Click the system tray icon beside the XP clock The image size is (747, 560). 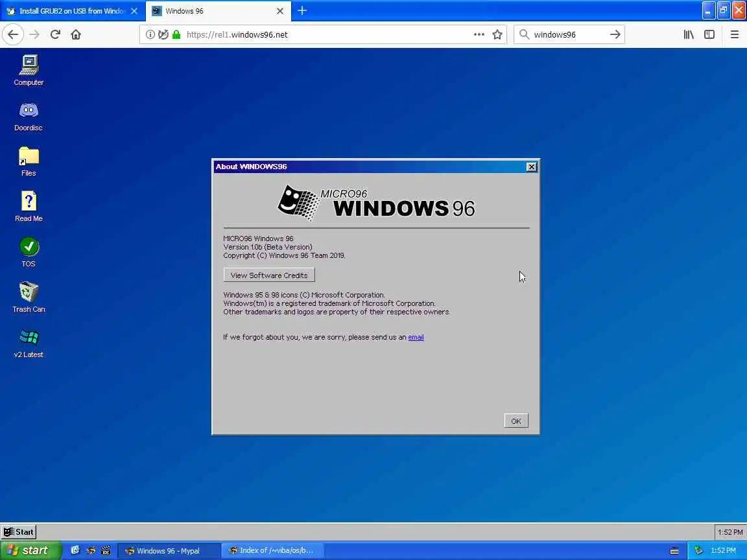[x=699, y=550]
